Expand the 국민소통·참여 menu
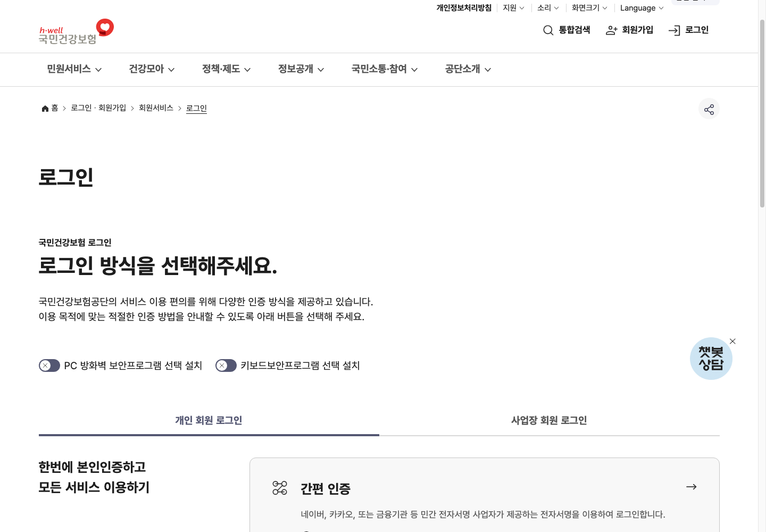 pyautogui.click(x=385, y=69)
